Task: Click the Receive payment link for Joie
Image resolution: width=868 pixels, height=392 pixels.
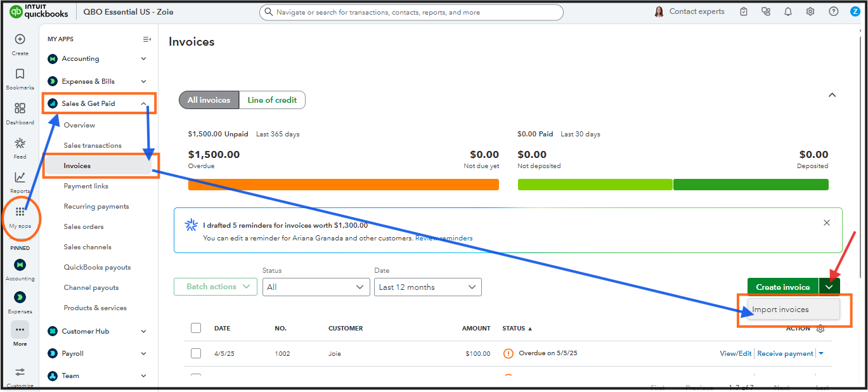Action: (785, 353)
